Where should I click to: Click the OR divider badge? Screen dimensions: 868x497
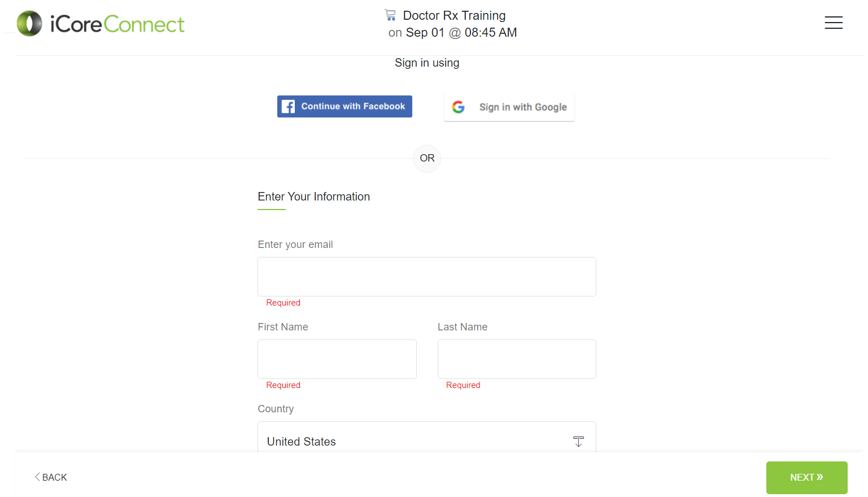point(427,158)
